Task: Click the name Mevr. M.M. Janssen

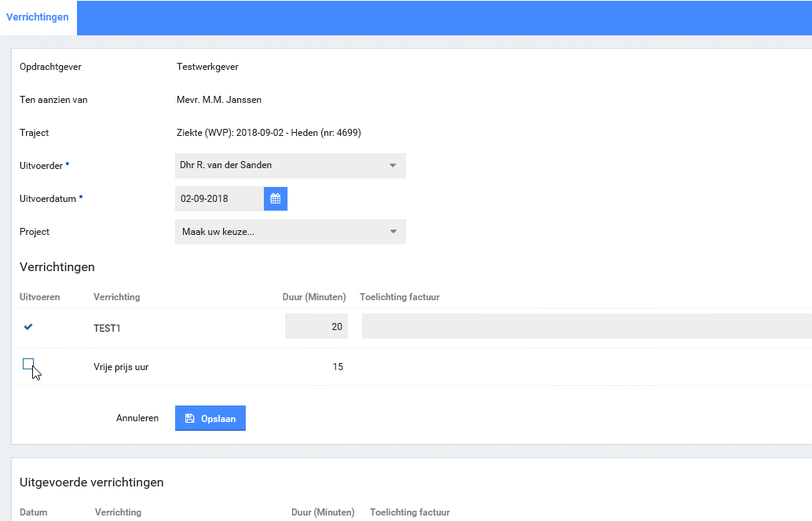Action: point(219,100)
